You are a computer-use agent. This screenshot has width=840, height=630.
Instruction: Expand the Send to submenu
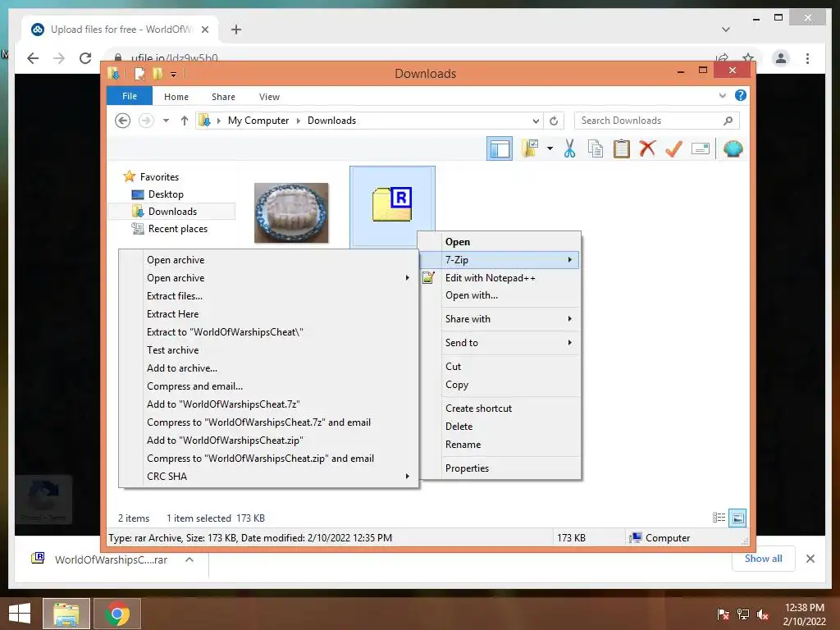click(x=569, y=342)
